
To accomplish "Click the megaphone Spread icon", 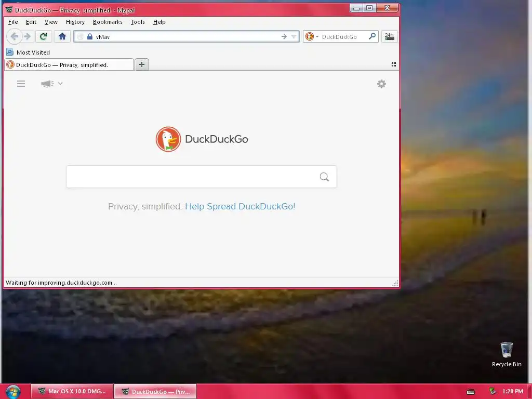I will point(47,84).
